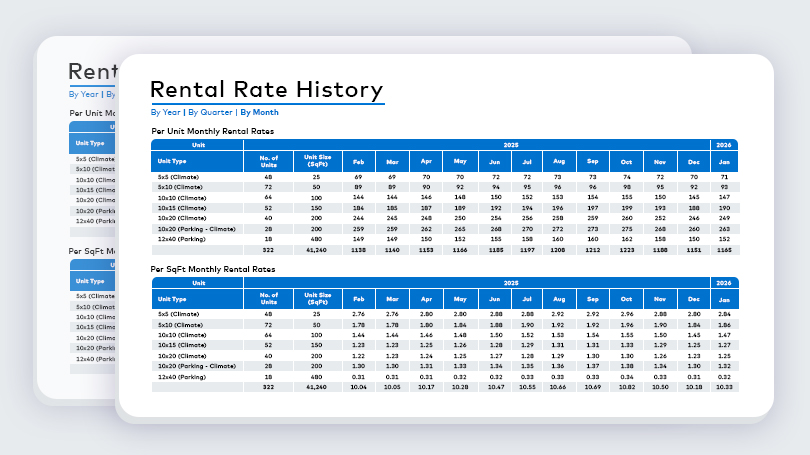Open By Year link on the back card
The width and height of the screenshot is (810, 455).
[83, 94]
